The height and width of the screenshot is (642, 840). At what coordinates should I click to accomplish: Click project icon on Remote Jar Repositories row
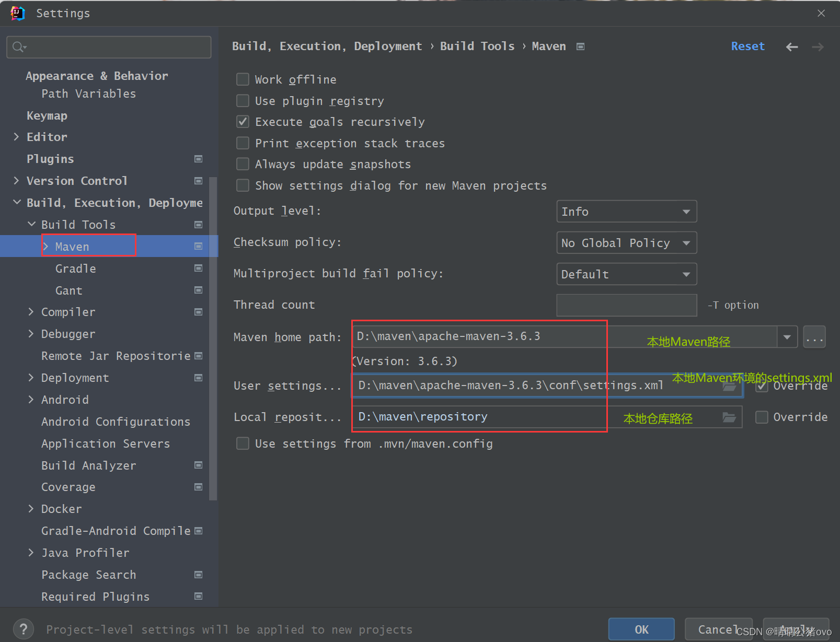[x=198, y=356]
